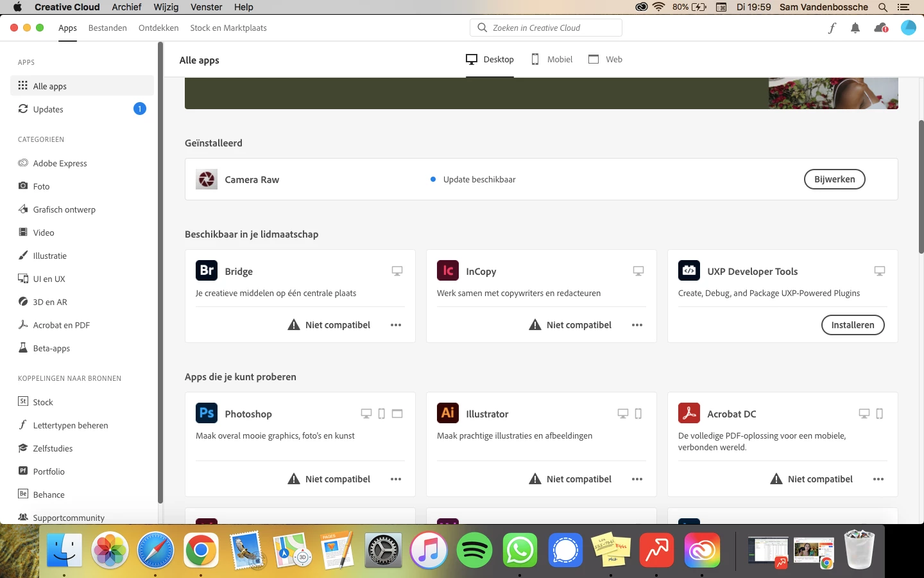This screenshot has height=578, width=924.
Task: Open Spotlight search in menu bar
Action: click(883, 7)
